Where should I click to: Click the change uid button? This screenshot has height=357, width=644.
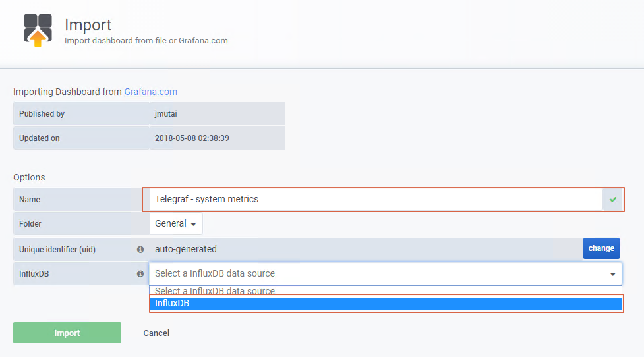coord(601,248)
